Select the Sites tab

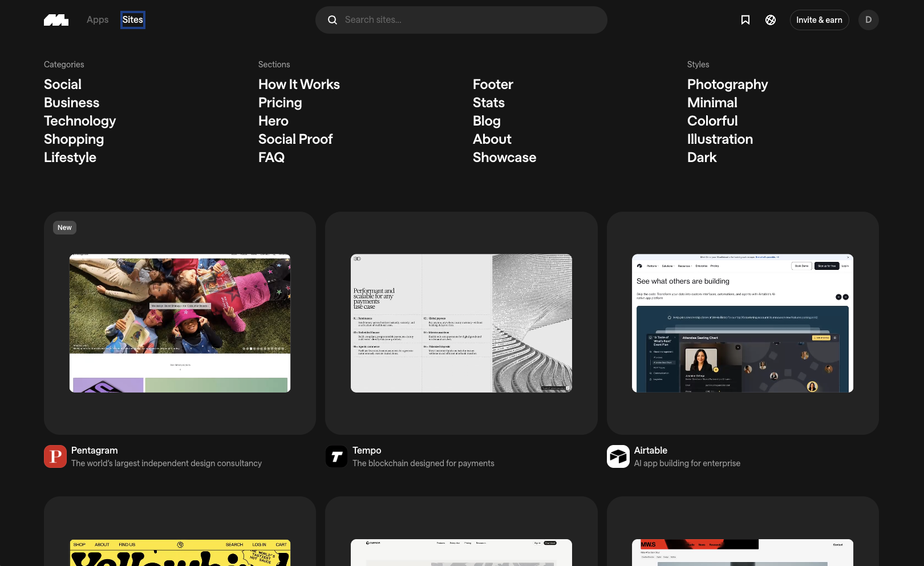[x=132, y=20]
